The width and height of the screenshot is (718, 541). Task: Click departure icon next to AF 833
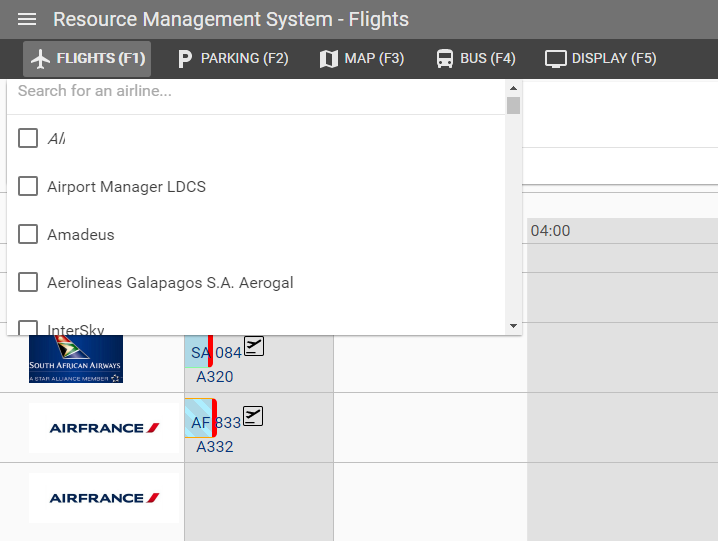pos(254,416)
